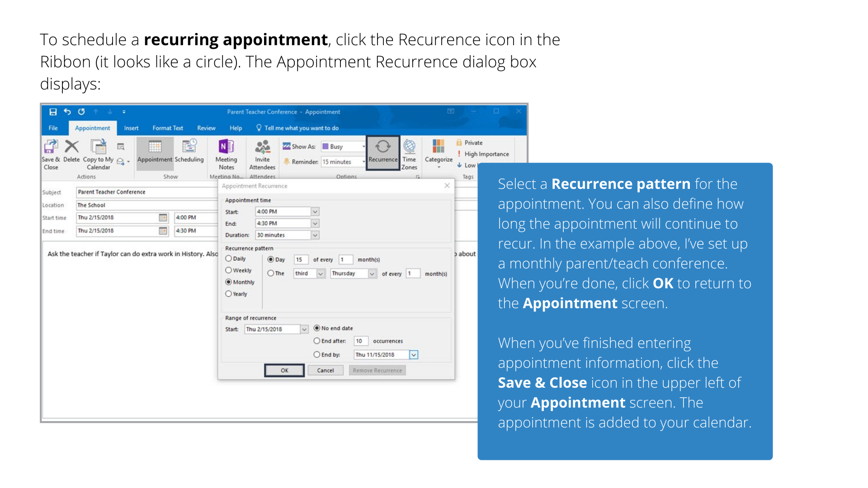Select the Weekly recurrence pattern
The width and height of the screenshot is (868, 488).
point(229,270)
